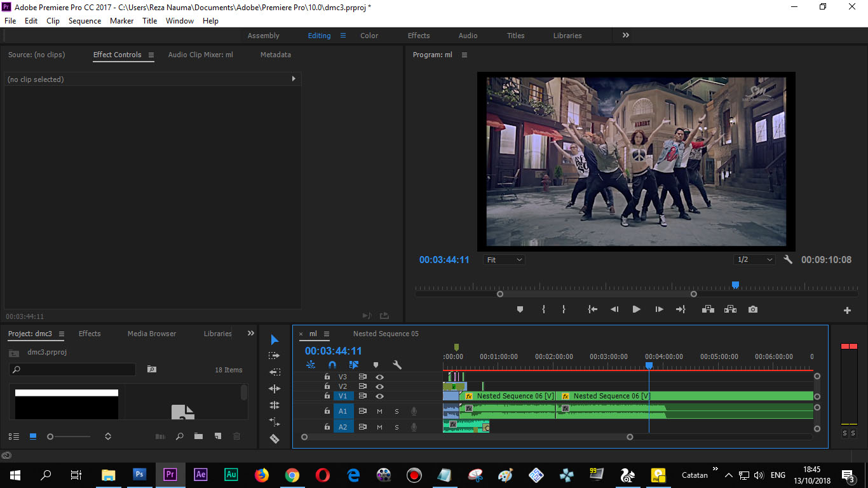The image size is (868, 488).
Task: Open the Sequence menu
Action: [x=85, y=21]
